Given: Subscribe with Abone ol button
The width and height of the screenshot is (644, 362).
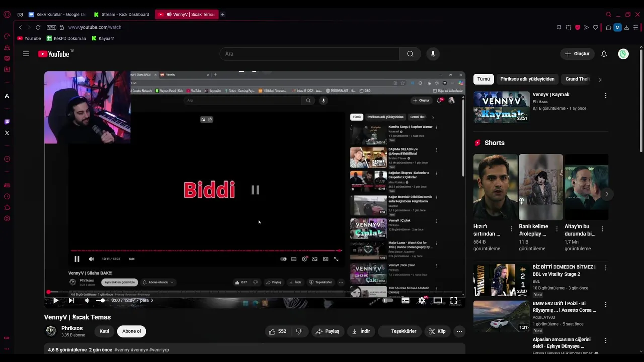Looking at the screenshot, I should click(132, 331).
